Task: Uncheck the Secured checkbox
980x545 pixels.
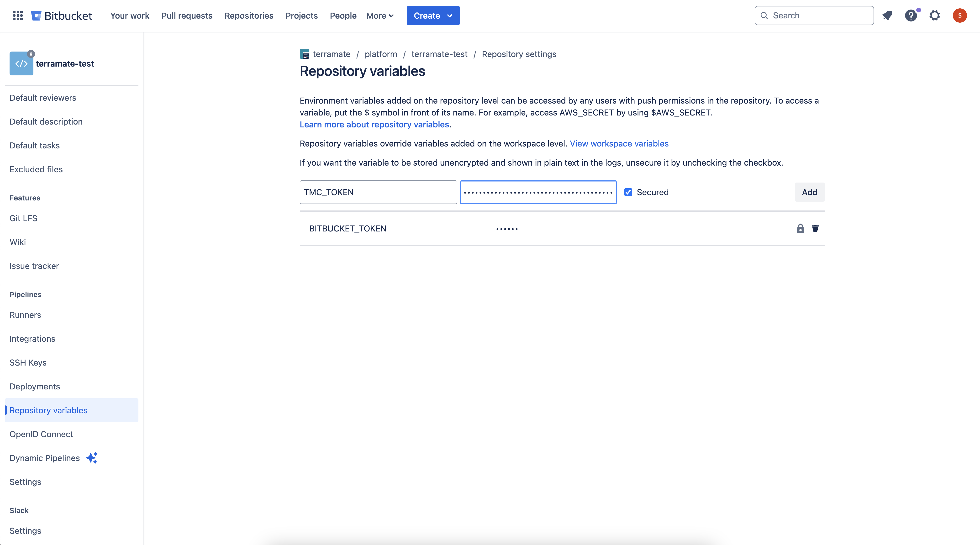Action: 628,192
